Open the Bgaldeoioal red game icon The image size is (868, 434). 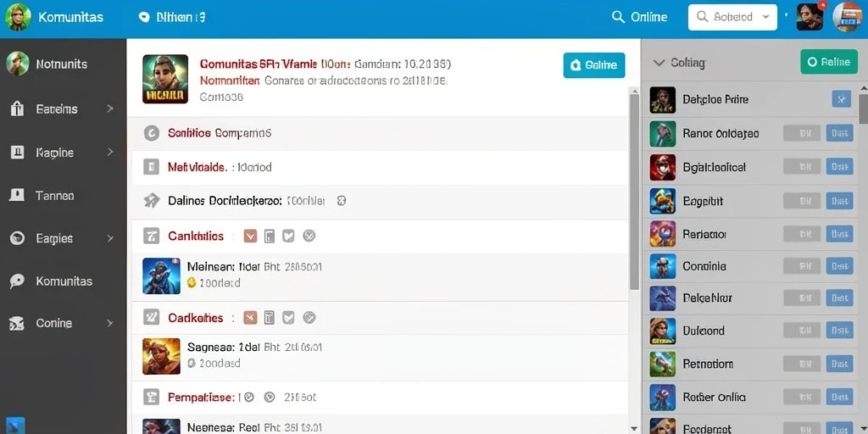click(x=663, y=168)
